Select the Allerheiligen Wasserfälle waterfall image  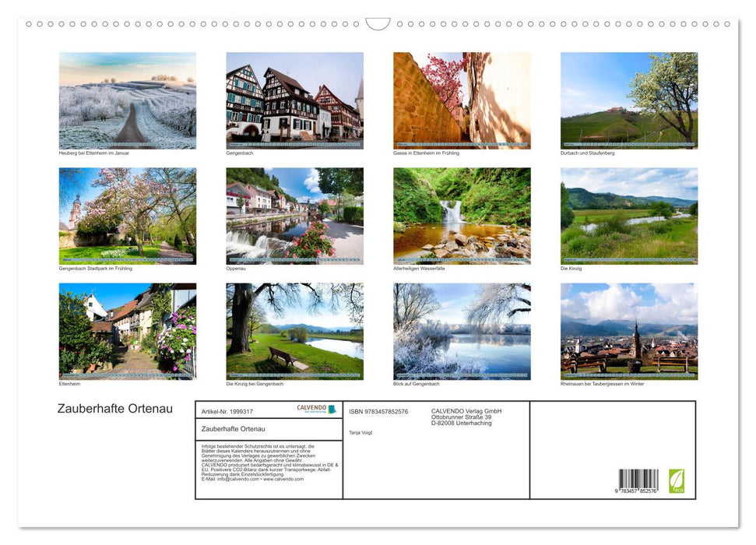pos(462,216)
